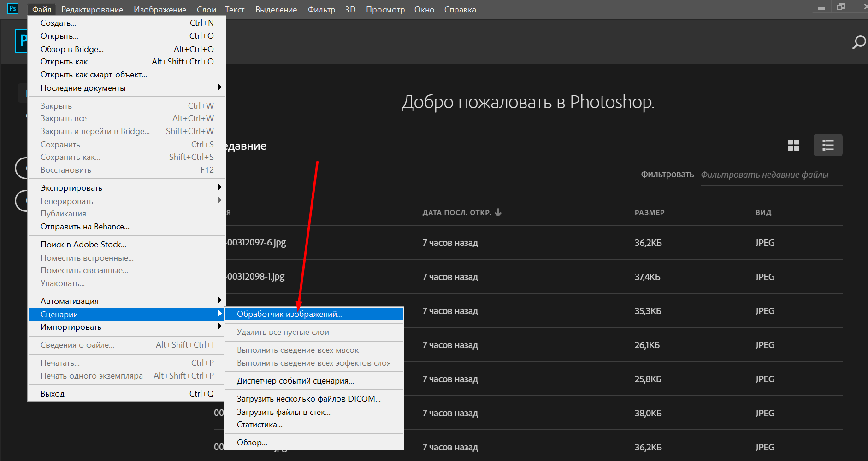
Task: Select Загрузить файлы в стек... item
Action: (x=314, y=412)
